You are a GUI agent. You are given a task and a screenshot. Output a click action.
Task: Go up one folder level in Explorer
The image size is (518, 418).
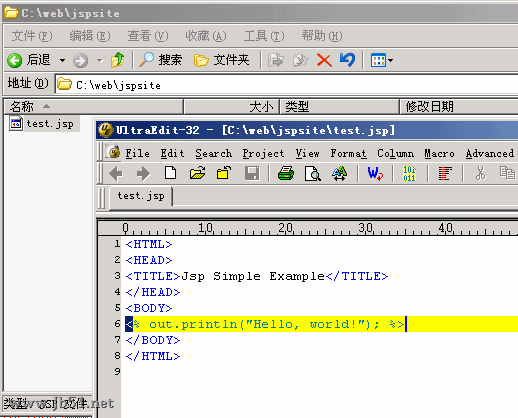(x=118, y=60)
